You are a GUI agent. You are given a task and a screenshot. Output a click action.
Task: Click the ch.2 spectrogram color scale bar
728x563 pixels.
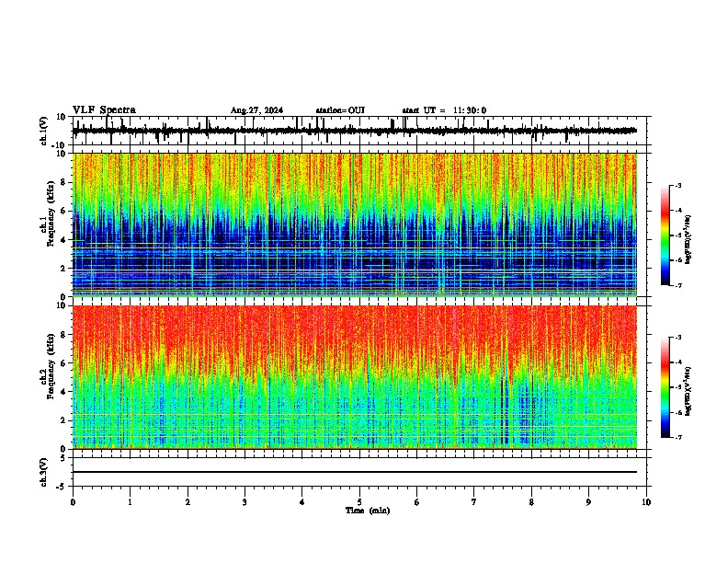[665, 387]
